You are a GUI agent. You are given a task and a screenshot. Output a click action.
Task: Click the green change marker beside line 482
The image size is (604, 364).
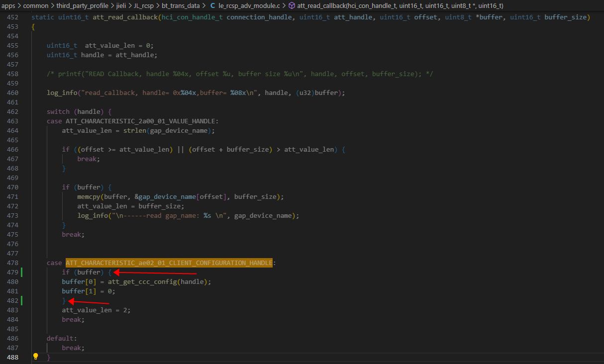(x=22, y=300)
